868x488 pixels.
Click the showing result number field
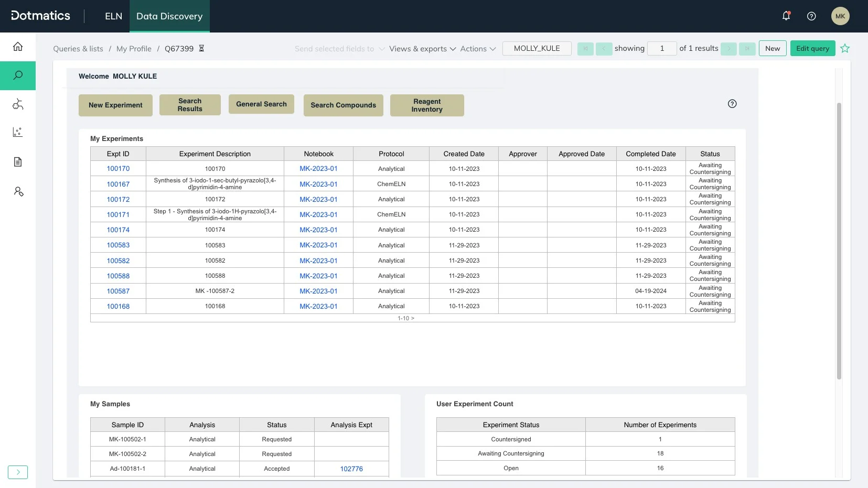coord(661,49)
